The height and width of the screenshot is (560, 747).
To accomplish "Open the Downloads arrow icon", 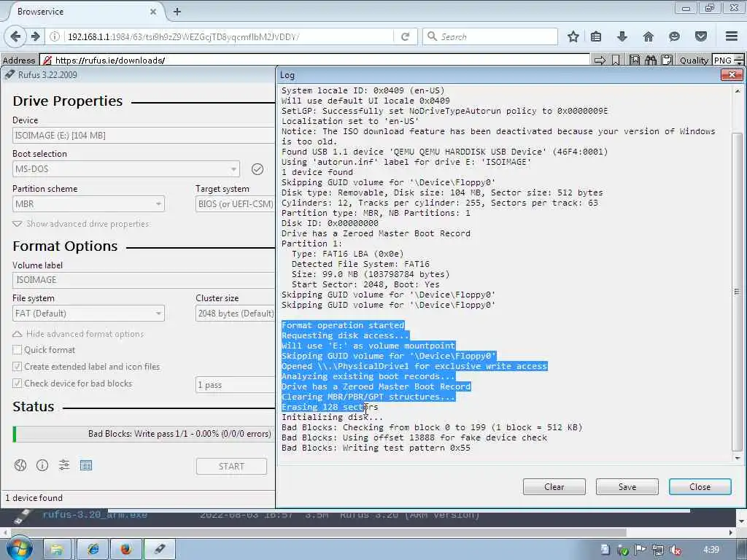I will [622, 36].
